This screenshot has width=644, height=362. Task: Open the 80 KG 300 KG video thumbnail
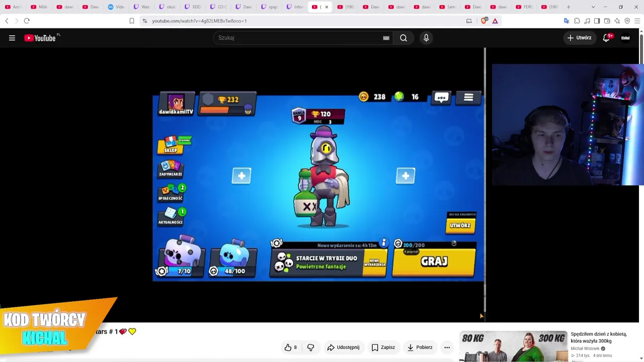click(513, 346)
